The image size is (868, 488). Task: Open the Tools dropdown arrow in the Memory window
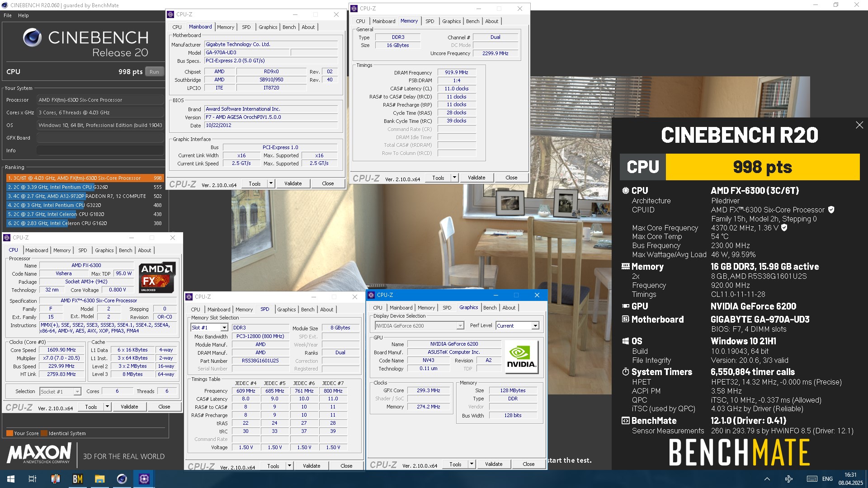(x=454, y=178)
